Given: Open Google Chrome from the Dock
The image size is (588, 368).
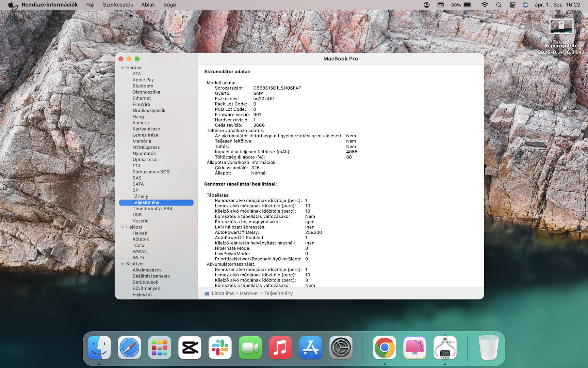Looking at the screenshot, I should click(x=385, y=348).
